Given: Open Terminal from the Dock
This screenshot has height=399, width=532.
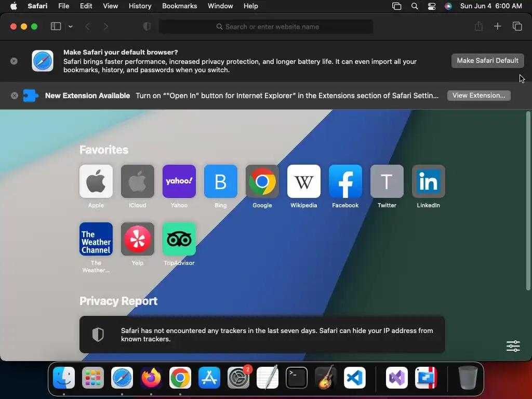Looking at the screenshot, I should [297, 378].
